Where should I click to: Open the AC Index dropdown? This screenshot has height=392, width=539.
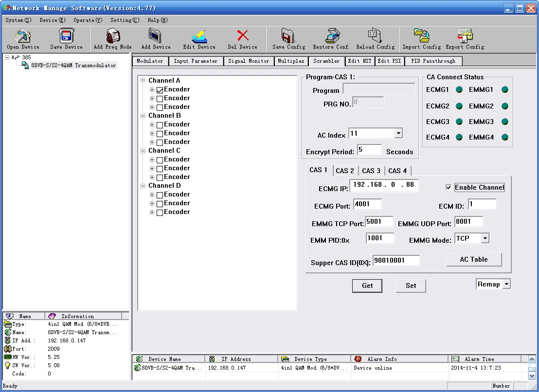pyautogui.click(x=398, y=134)
